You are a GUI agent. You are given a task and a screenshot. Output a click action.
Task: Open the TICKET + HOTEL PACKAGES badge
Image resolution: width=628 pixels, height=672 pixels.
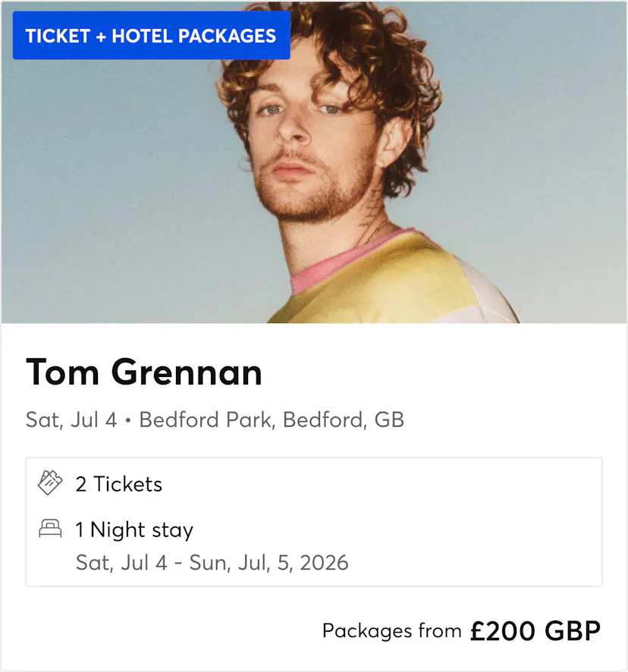pyautogui.click(x=151, y=36)
